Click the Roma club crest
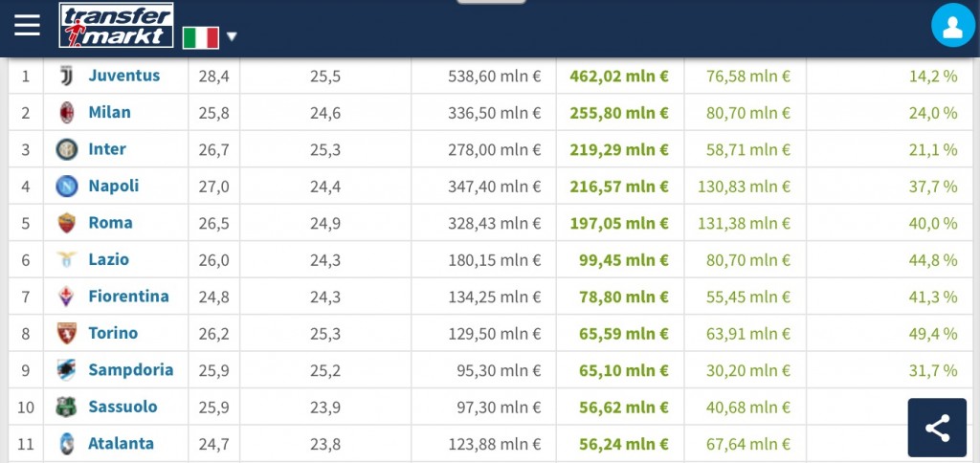The height and width of the screenshot is (463, 980). tap(67, 223)
